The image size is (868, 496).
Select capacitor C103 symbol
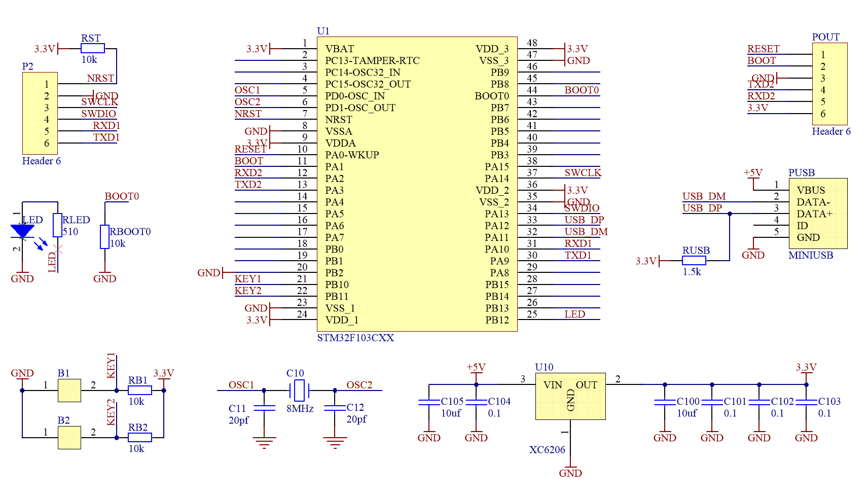click(806, 402)
